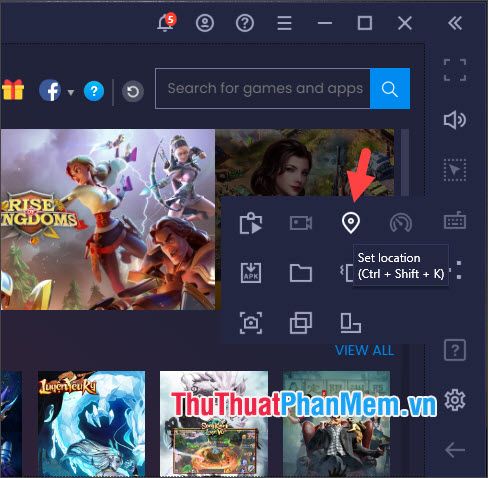Focus the Search for games and apps field
488x478 pixels.
click(x=263, y=89)
